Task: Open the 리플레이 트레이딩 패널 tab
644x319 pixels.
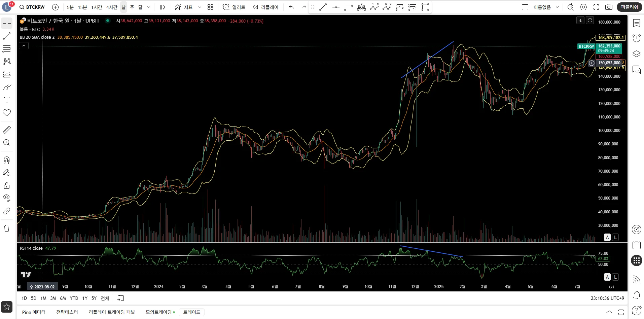Action: coord(112,312)
